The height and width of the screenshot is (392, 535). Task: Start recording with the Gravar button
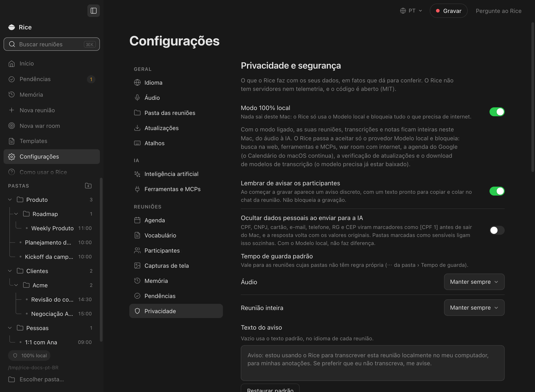coord(449,11)
